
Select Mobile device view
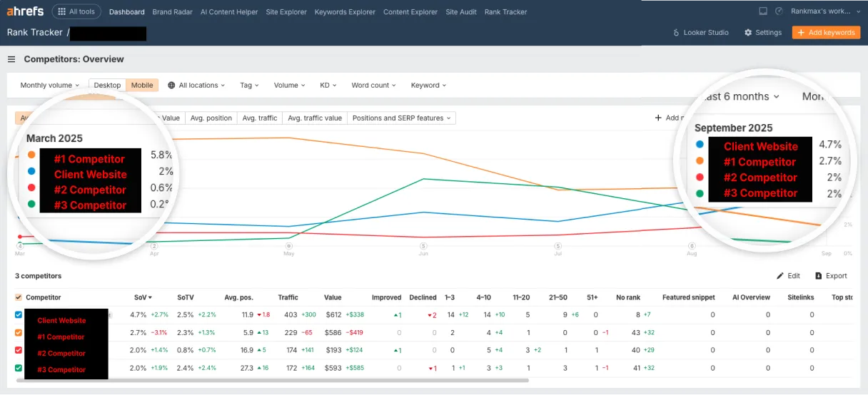coord(142,85)
